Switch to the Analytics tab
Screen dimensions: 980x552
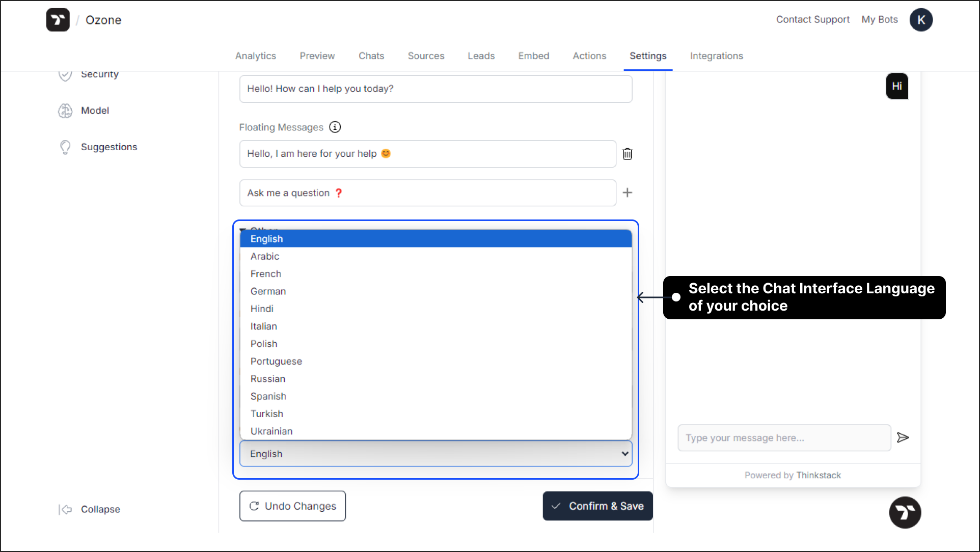coord(256,56)
